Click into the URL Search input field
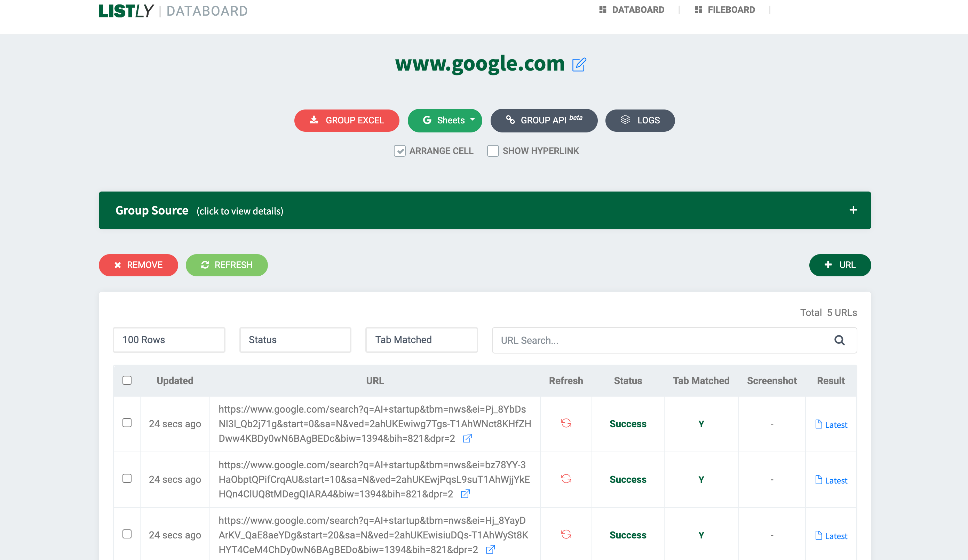Image resolution: width=968 pixels, height=560 pixels. (x=661, y=340)
